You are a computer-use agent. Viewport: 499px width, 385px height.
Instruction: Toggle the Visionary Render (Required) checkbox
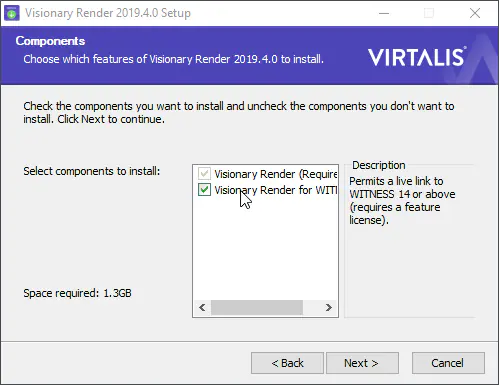tap(204, 174)
